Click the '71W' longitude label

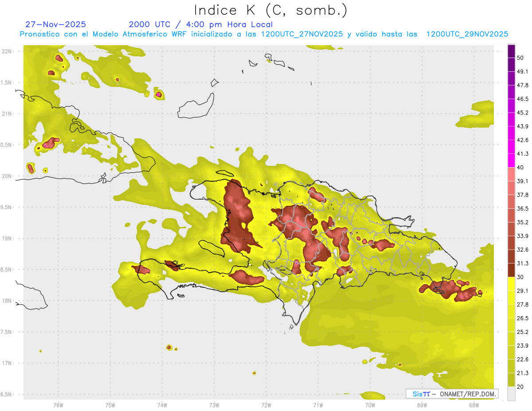click(x=318, y=405)
